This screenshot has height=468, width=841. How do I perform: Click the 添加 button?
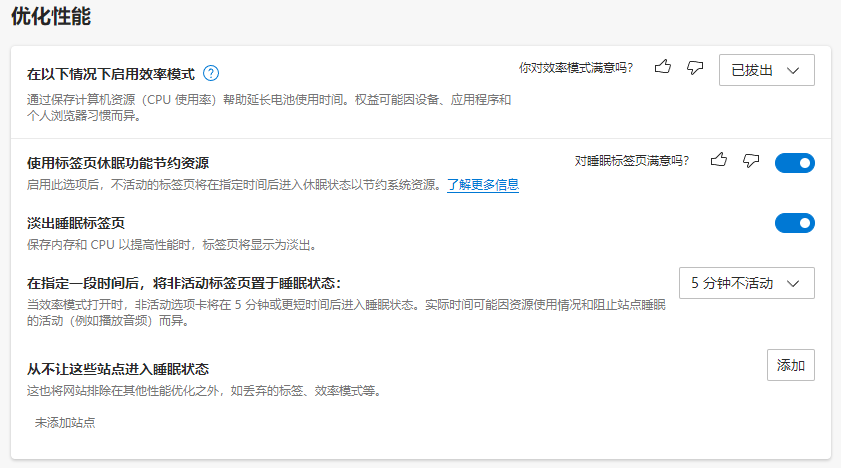(x=790, y=365)
